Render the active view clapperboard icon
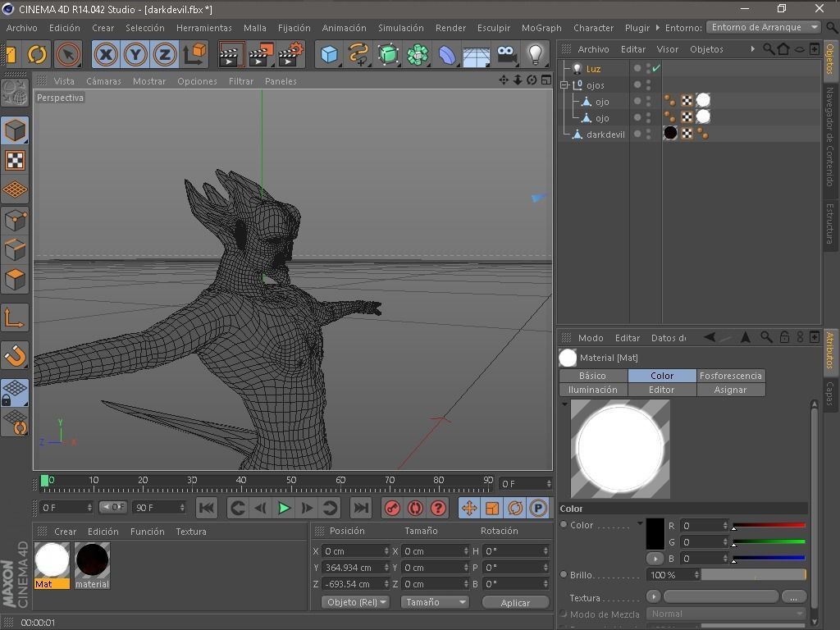This screenshot has width=840, height=630. (231, 55)
